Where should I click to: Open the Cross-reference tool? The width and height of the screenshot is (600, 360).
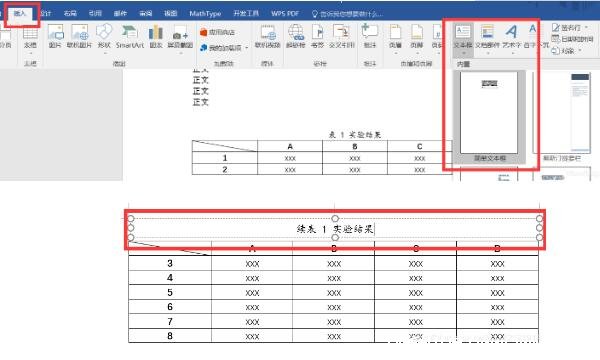coord(342,37)
